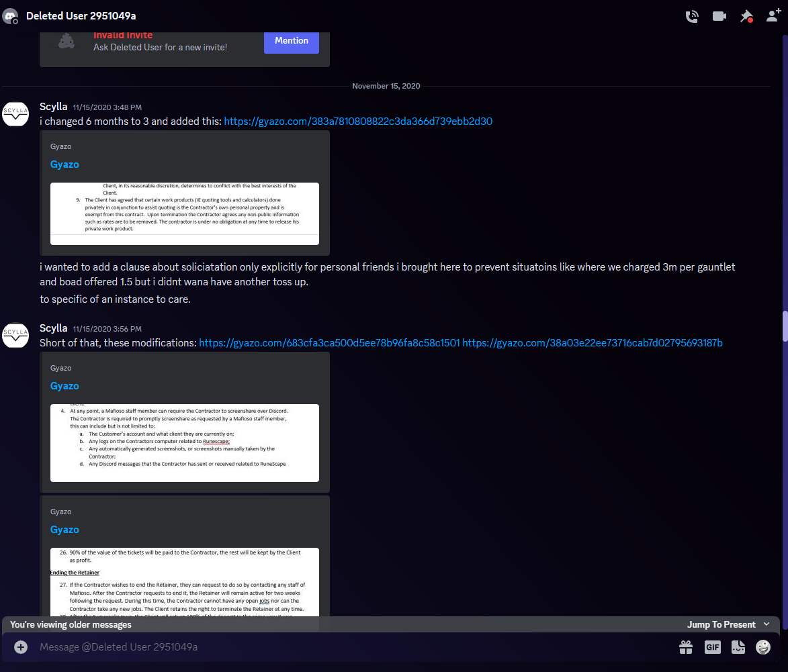
Task: Click timestamp 11/15/2020 3:56 PM
Action: [x=107, y=329]
